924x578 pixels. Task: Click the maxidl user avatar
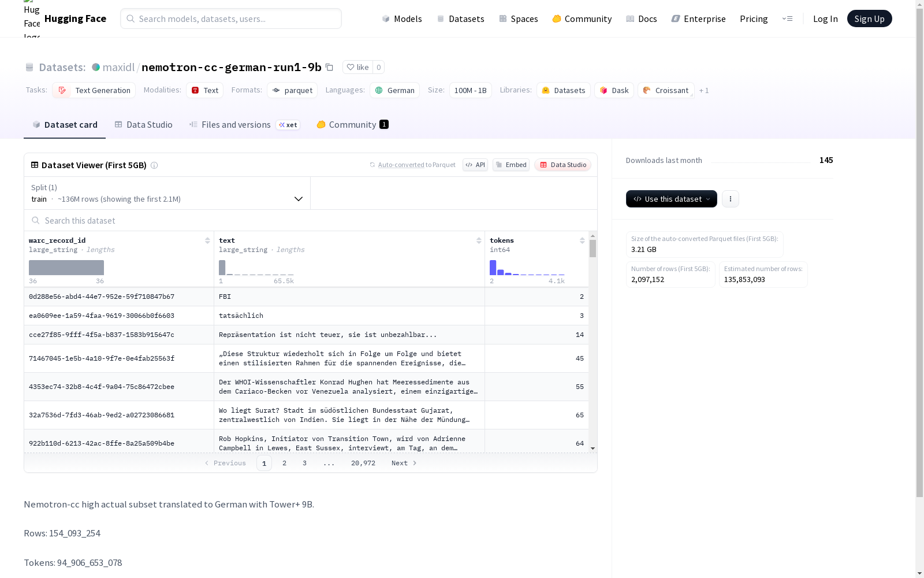click(x=96, y=67)
